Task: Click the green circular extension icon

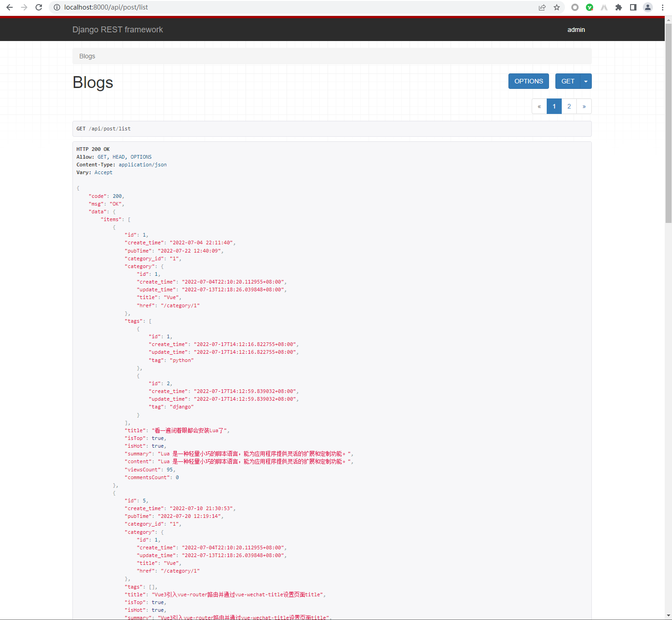Action: coord(590,7)
